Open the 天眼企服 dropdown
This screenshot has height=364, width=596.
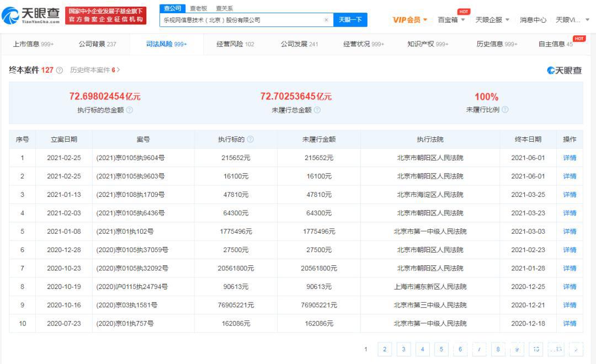tap(490, 19)
